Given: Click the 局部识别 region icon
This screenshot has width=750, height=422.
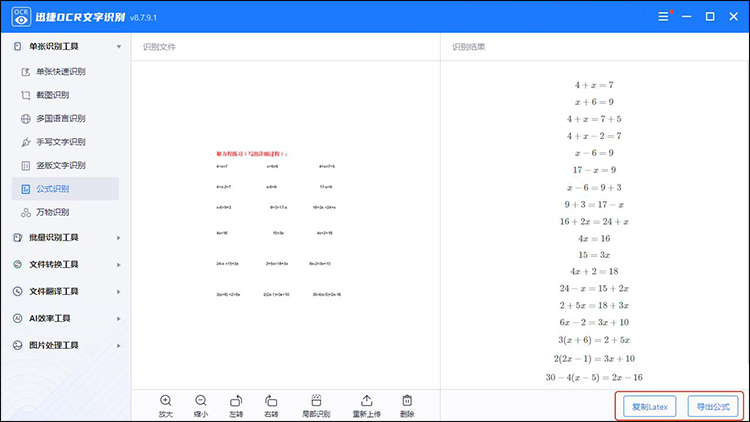Looking at the screenshot, I should [x=316, y=401].
